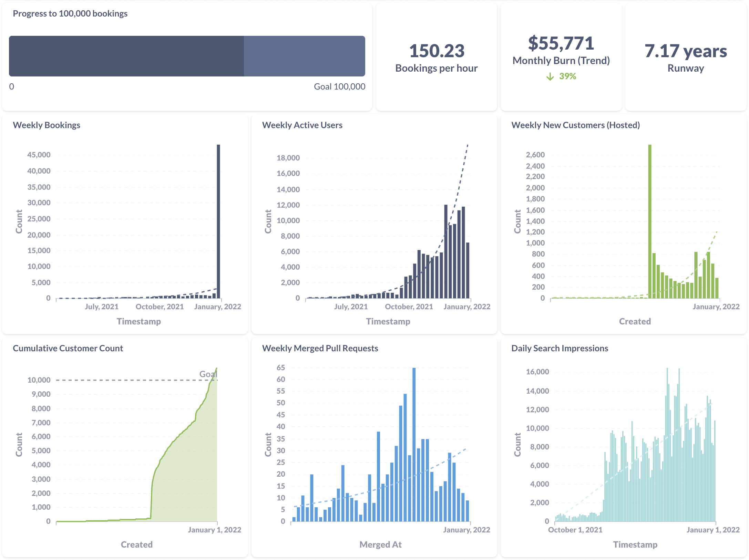Open the Daily Search Impressions chart title
Screen dimensions: 749x560
(x=560, y=349)
